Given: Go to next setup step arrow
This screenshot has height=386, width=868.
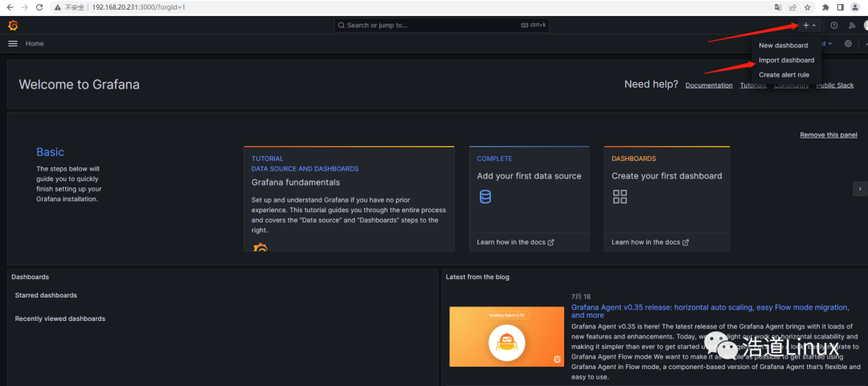Looking at the screenshot, I should [860, 189].
